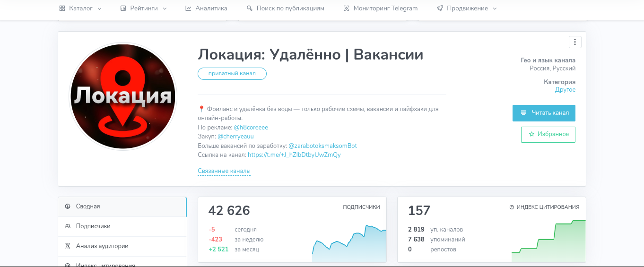Click the citation index help question icon
644x267 pixels.
click(512, 207)
